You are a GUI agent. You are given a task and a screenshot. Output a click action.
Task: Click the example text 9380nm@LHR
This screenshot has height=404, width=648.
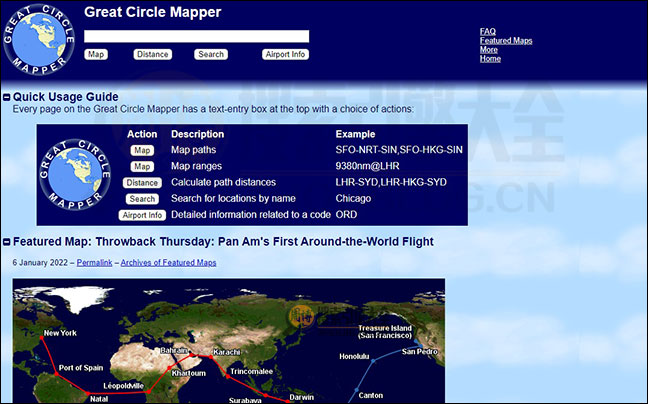coord(367,166)
